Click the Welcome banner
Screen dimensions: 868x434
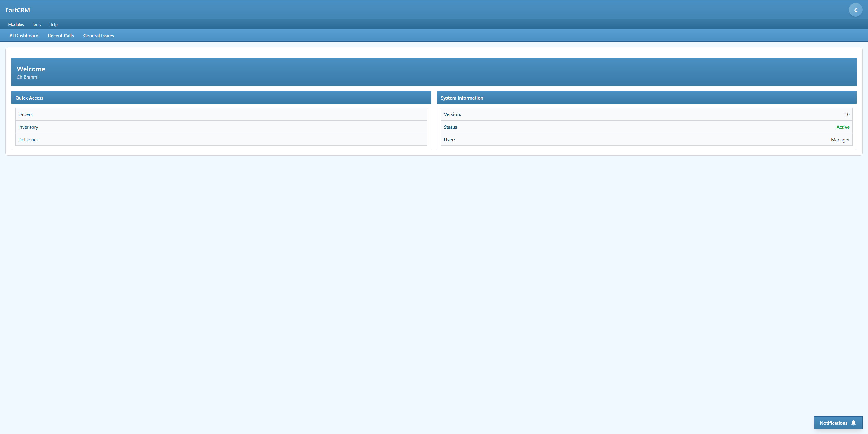click(434, 72)
